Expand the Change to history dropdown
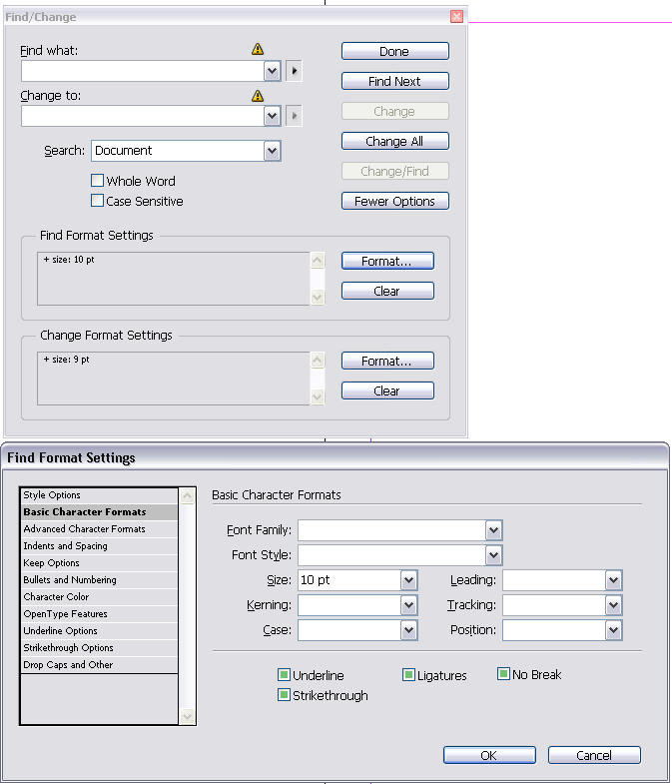This screenshot has height=784, width=672. click(272, 116)
